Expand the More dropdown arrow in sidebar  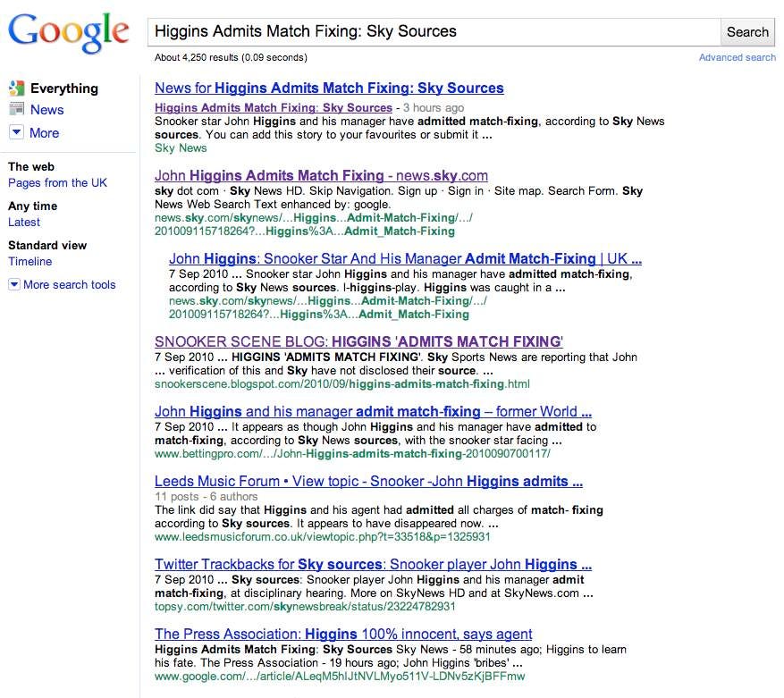[16, 132]
